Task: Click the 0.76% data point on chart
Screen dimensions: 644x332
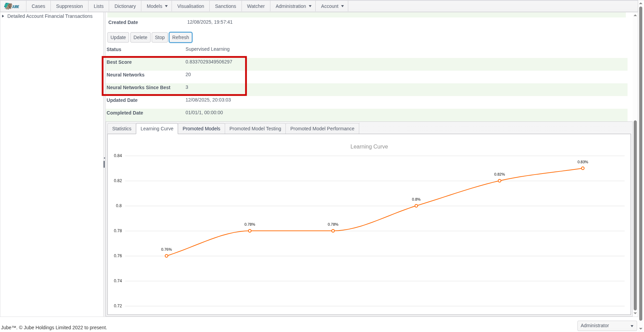Action: (x=166, y=256)
